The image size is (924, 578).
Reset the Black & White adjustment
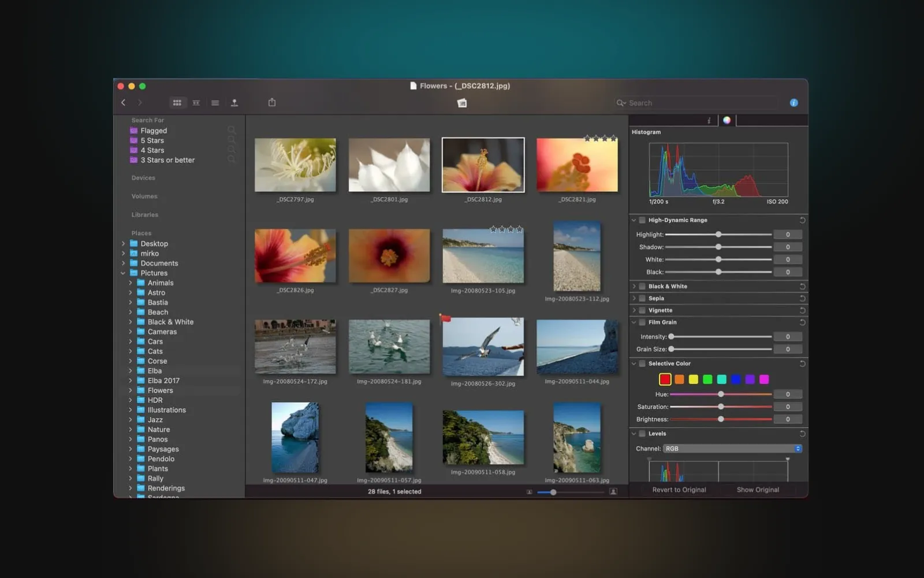pyautogui.click(x=802, y=287)
